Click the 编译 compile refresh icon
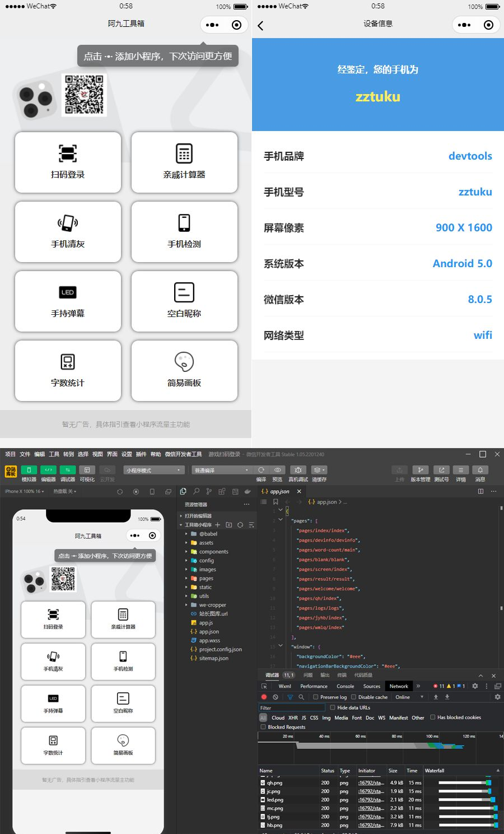504x834 pixels. 261,470
